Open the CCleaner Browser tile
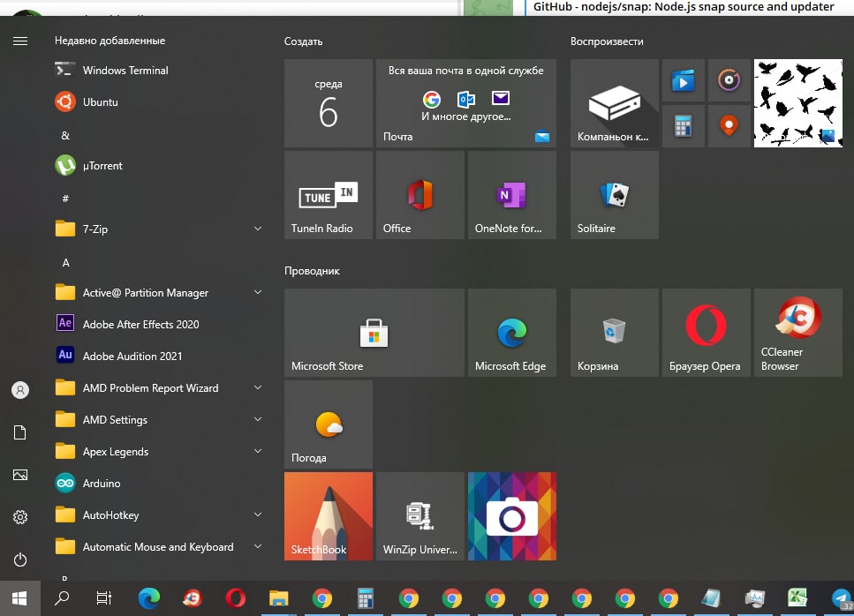Screen dimensions: 854x616 click(797, 333)
